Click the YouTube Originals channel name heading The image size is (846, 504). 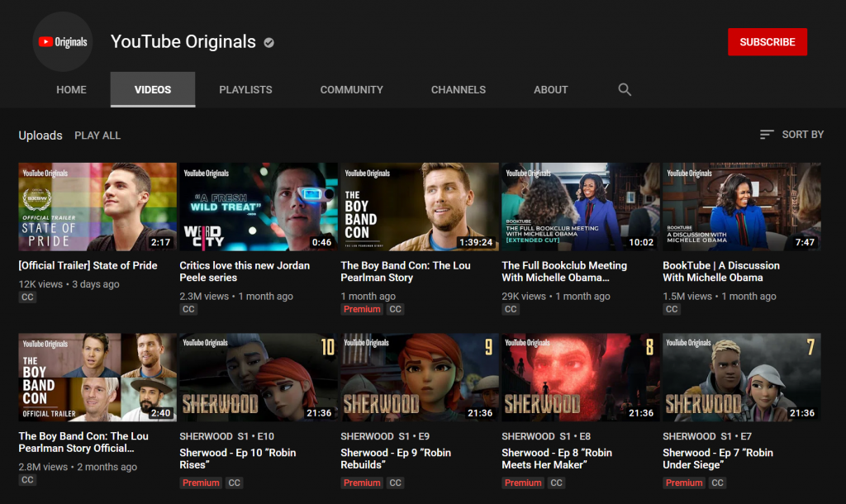pos(183,41)
